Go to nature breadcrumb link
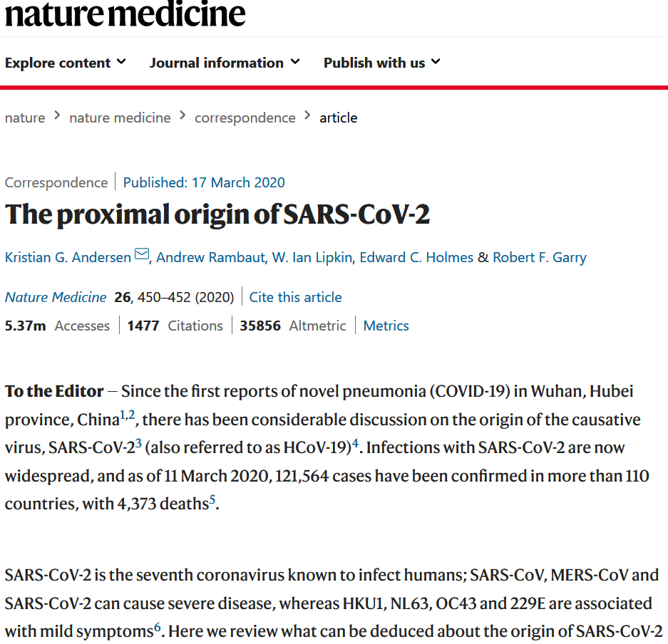Screen dimensions: 668x644 [x=25, y=118]
